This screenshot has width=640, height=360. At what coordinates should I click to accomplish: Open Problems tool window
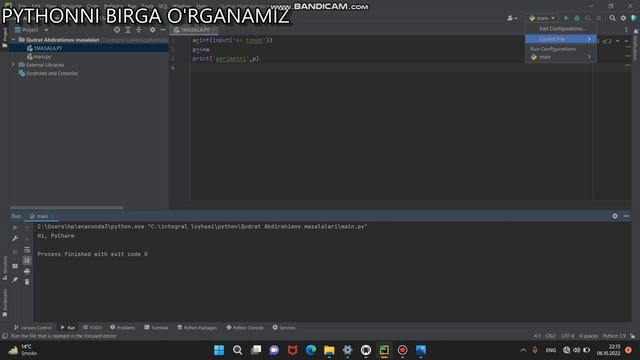pyautogui.click(x=122, y=327)
